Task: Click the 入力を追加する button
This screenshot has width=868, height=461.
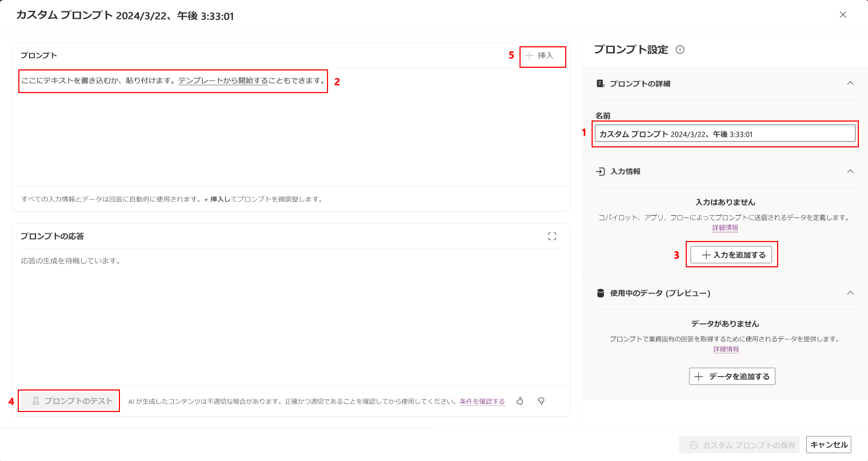Action: [731, 255]
